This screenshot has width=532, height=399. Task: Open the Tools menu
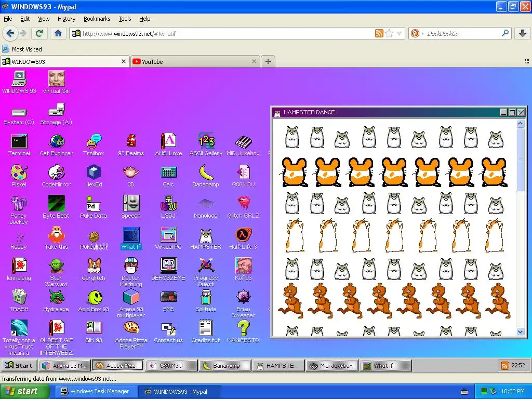[125, 19]
